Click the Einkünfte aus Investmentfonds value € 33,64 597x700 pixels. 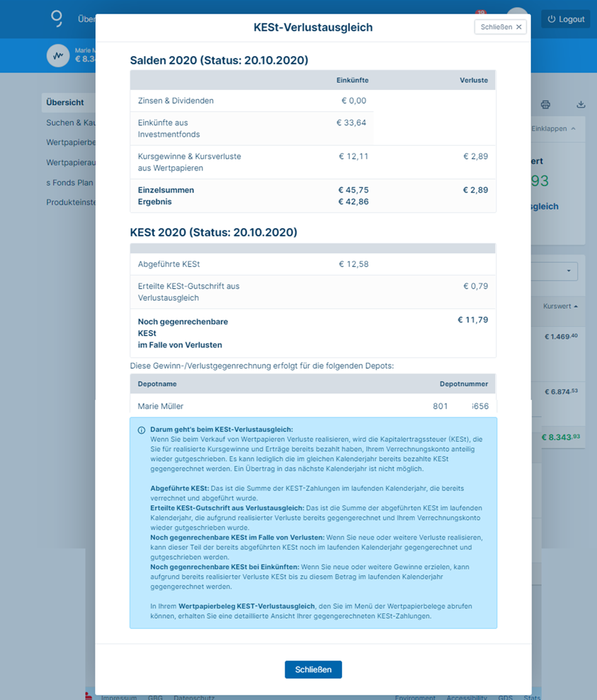(x=351, y=123)
